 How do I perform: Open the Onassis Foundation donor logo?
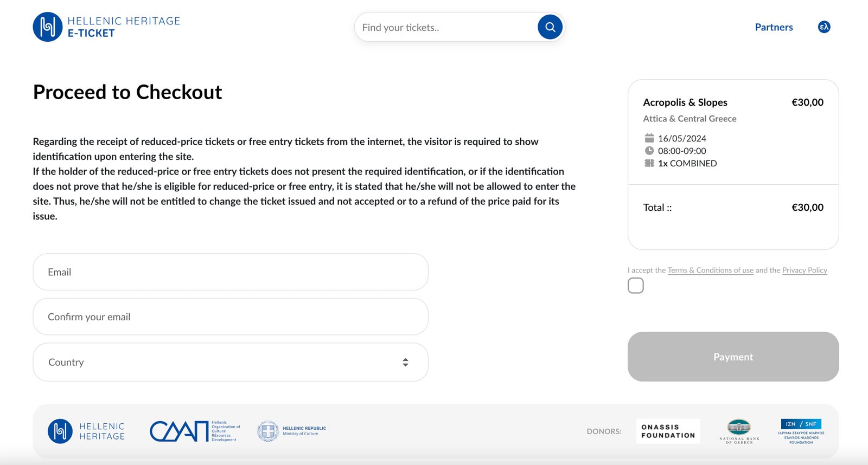tap(668, 431)
